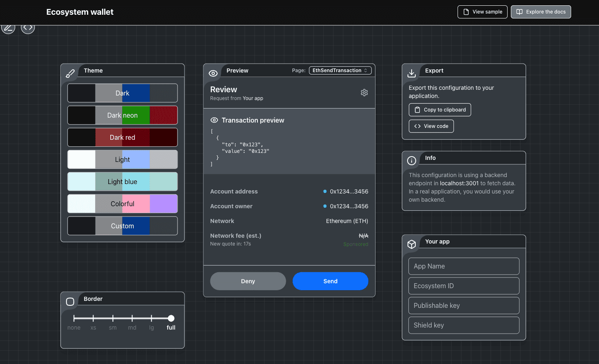Click the pencil edit icon below the header
This screenshot has width=599, height=364.
tap(8, 28)
